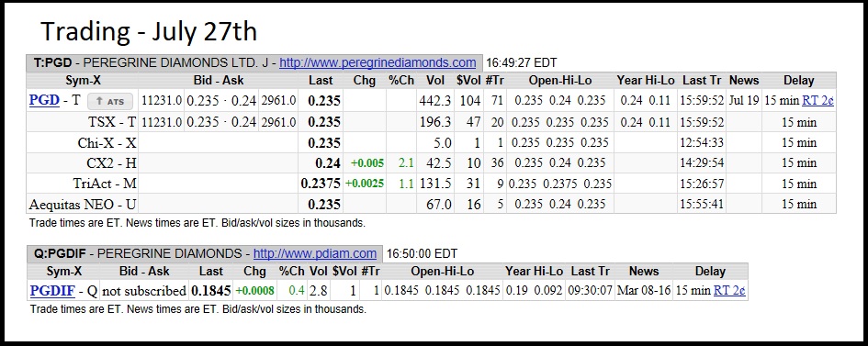Click the TSX - T row label
The height and width of the screenshot is (346, 868).
[112, 122]
